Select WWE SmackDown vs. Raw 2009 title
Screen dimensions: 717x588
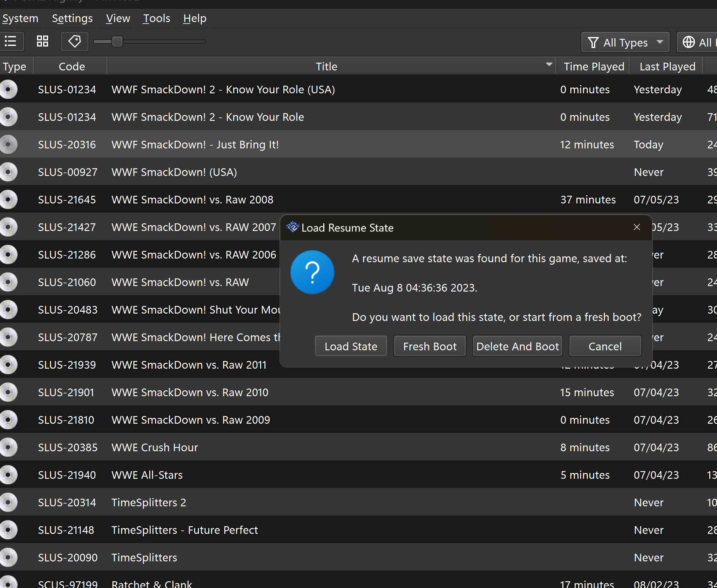[x=190, y=420]
